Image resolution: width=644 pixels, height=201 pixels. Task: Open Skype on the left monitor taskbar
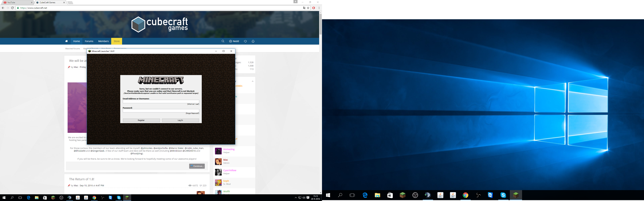[x=119, y=198]
